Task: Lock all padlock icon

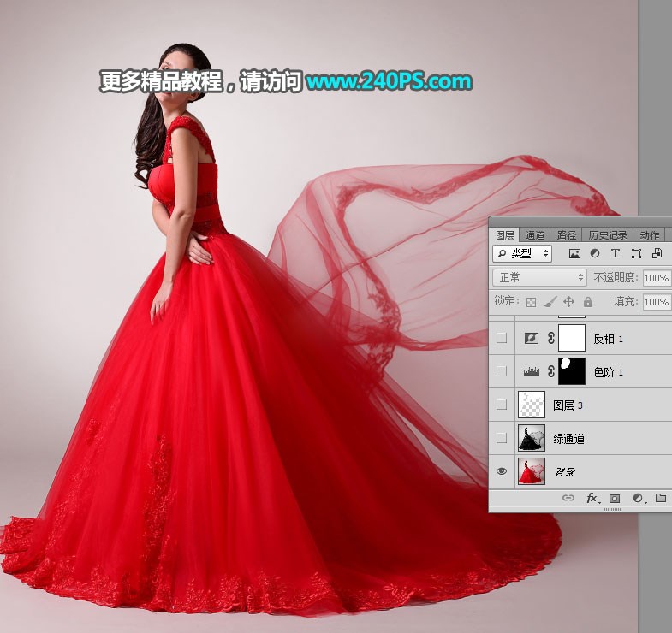Action: tap(588, 301)
